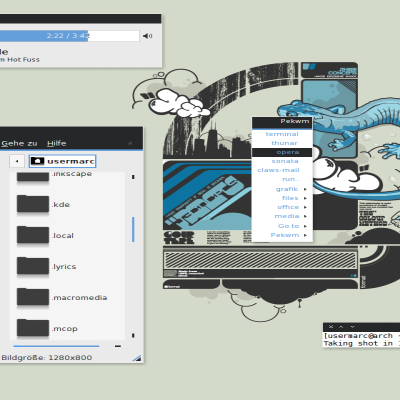Launch terminal from Pekwm menu

pyautogui.click(x=282, y=134)
